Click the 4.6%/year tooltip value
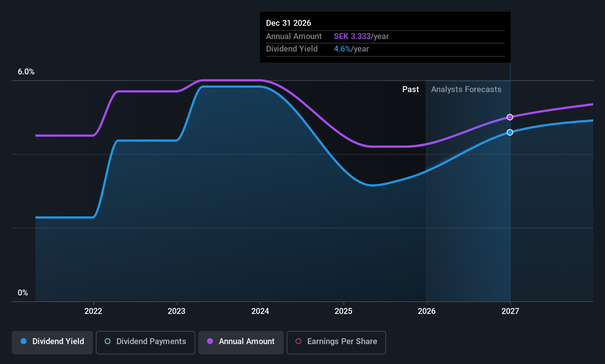The image size is (605, 364). (351, 49)
